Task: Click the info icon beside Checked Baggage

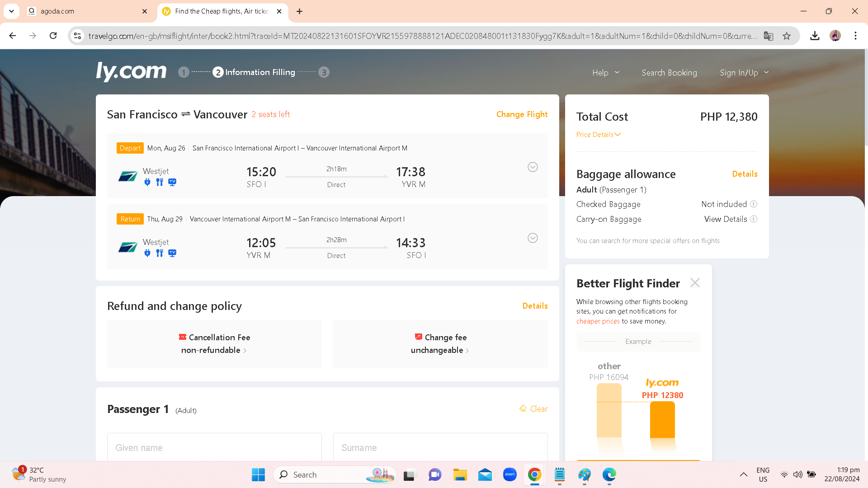Action: pos(754,204)
